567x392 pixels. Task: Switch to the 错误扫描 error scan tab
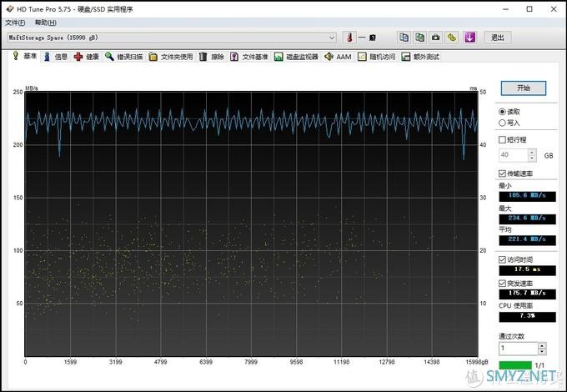pyautogui.click(x=123, y=57)
